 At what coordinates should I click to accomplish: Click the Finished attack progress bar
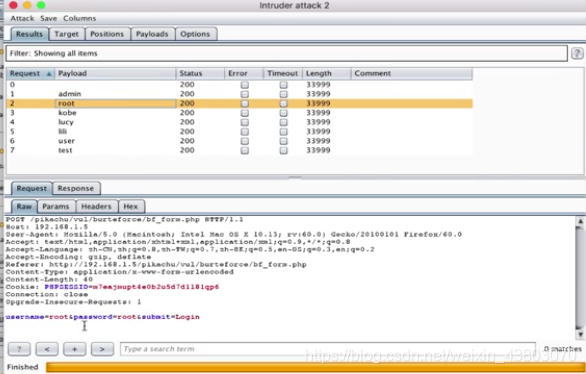pyautogui.click(x=315, y=367)
